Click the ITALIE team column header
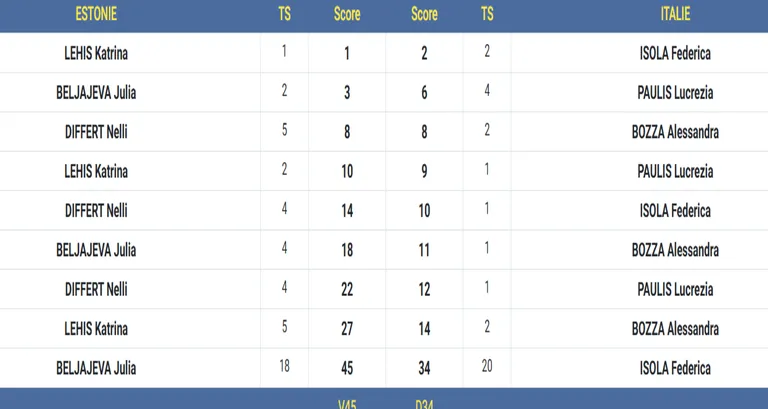768x409 pixels. coord(675,14)
